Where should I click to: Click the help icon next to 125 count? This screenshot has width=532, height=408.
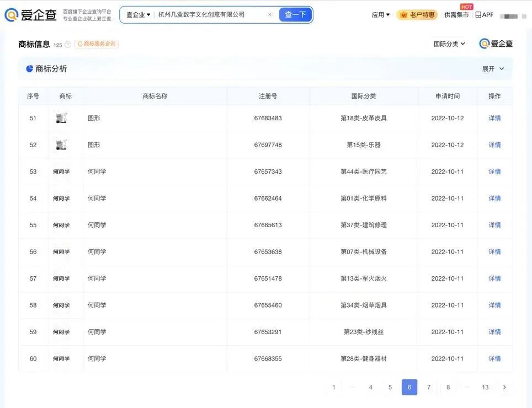[x=68, y=43]
